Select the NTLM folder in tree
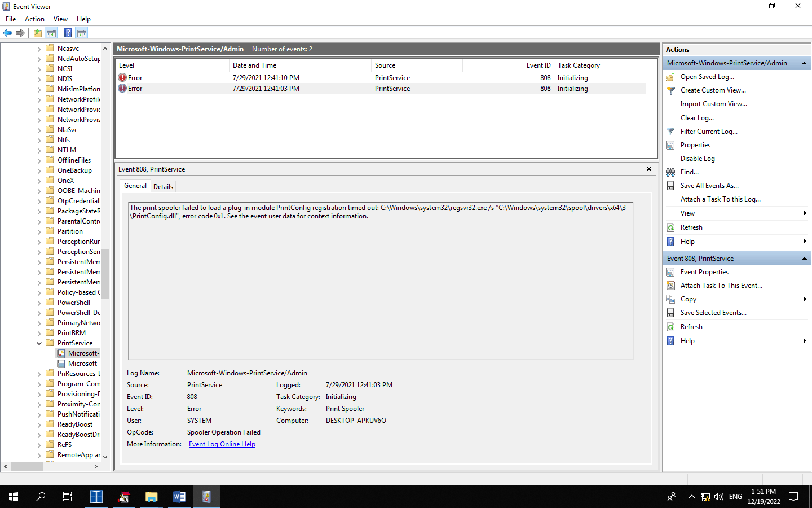Viewport: 812px width, 508px height. tap(67, 150)
